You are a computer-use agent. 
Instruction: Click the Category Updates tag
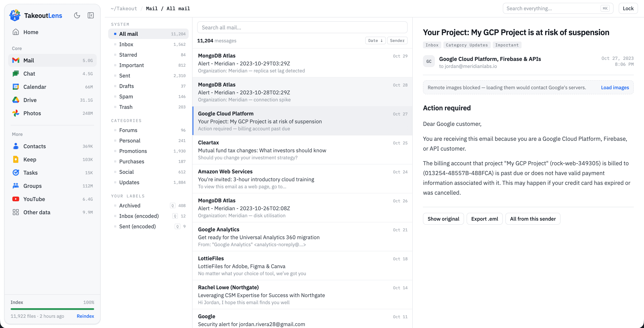[467, 45]
